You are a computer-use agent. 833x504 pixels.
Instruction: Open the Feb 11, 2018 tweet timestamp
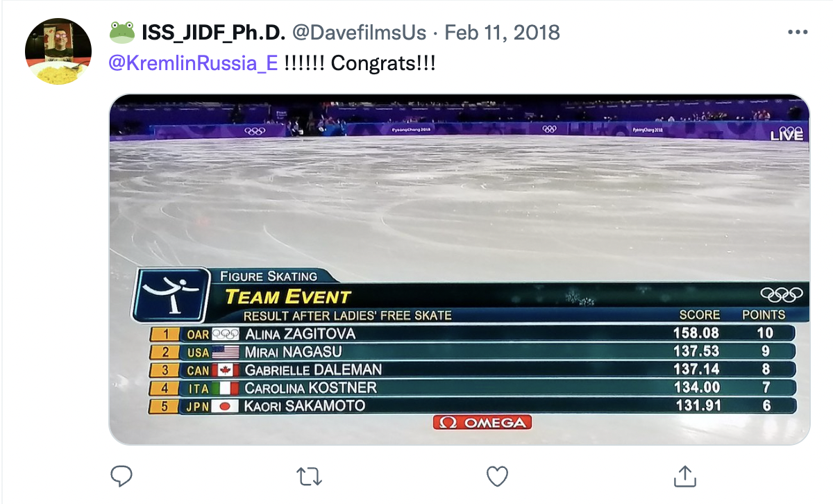pos(502,32)
